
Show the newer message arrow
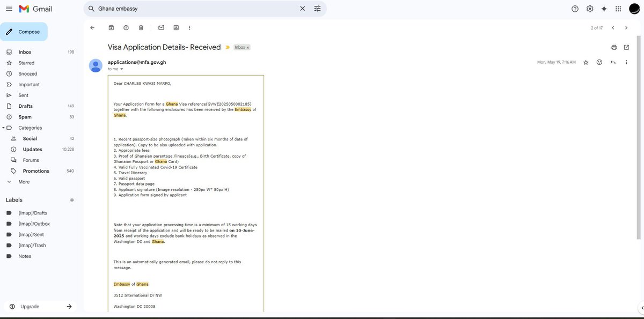click(x=613, y=28)
